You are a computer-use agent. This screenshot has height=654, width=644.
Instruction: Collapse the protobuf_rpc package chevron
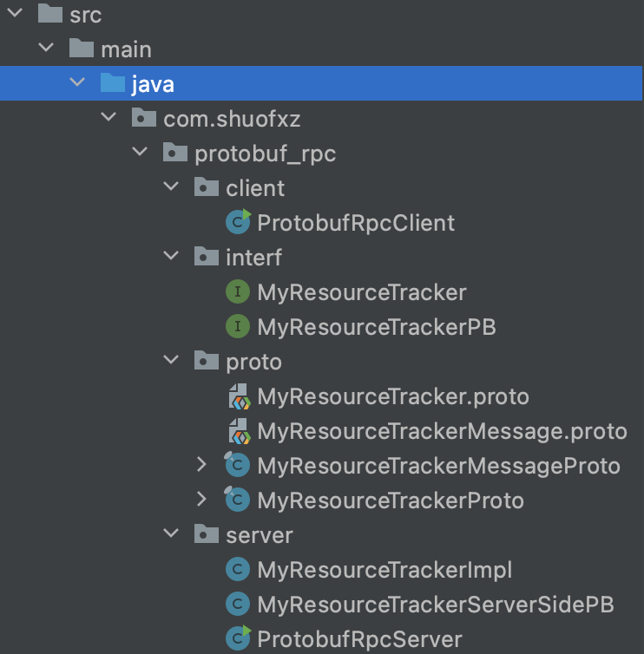[x=141, y=152]
